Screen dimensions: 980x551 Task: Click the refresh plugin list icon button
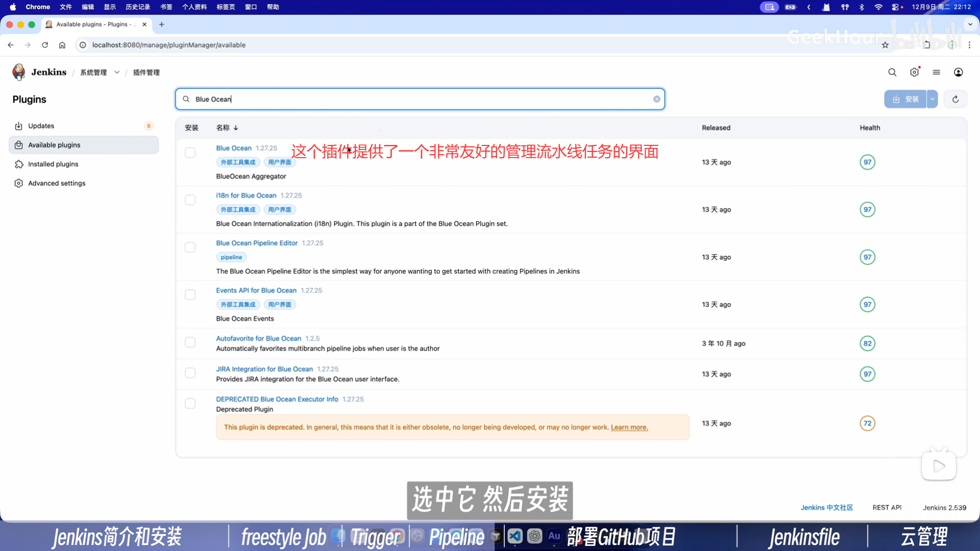click(955, 99)
